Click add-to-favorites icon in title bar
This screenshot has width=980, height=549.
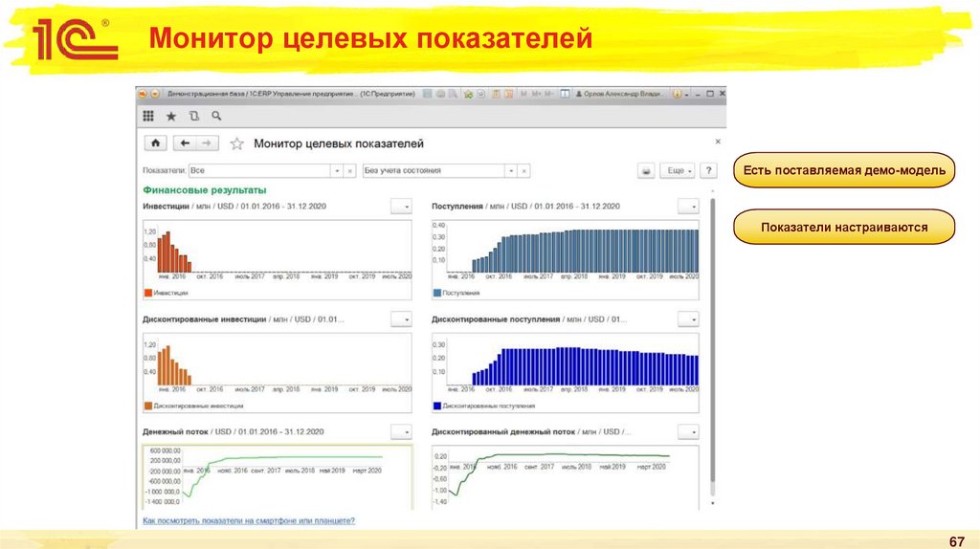(468, 94)
